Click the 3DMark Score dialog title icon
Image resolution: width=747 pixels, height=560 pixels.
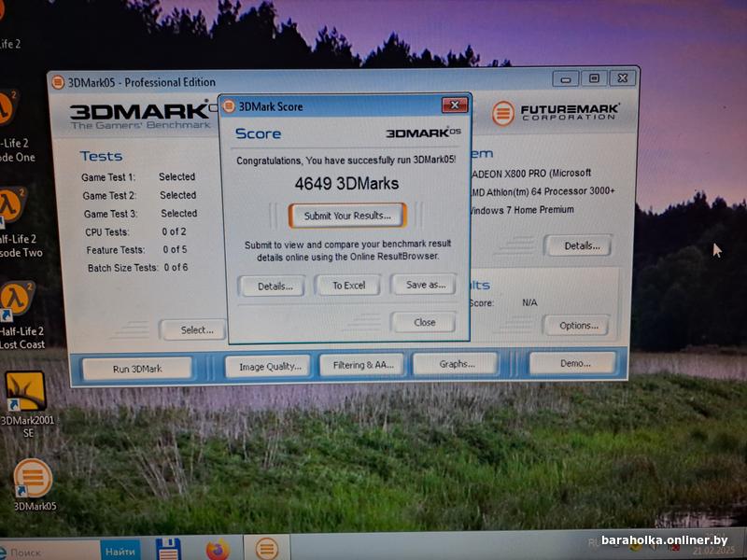tap(229, 106)
